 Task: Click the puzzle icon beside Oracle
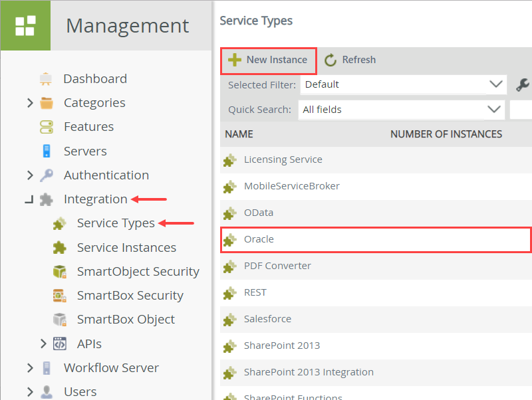(x=229, y=239)
